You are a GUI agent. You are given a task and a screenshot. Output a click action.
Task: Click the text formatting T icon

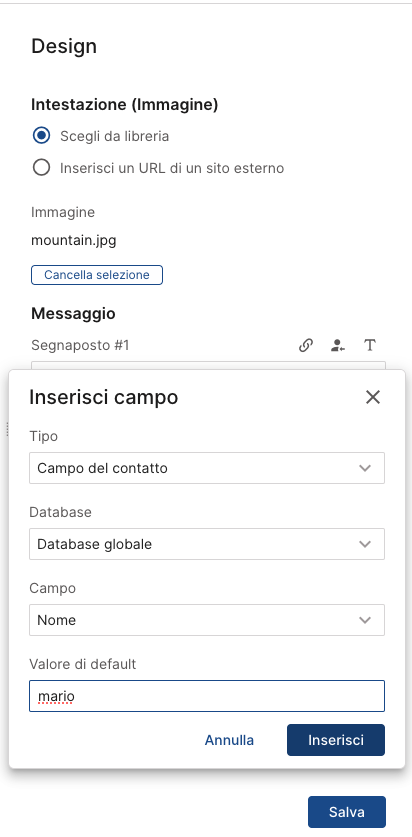point(370,345)
